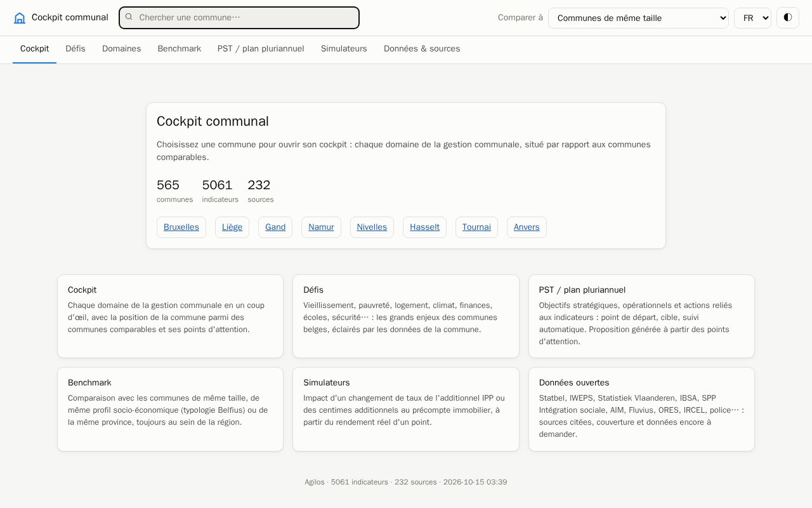Click the 'Cockpit communal' main heading
Image resolution: width=812 pixels, height=508 pixels.
point(213,121)
